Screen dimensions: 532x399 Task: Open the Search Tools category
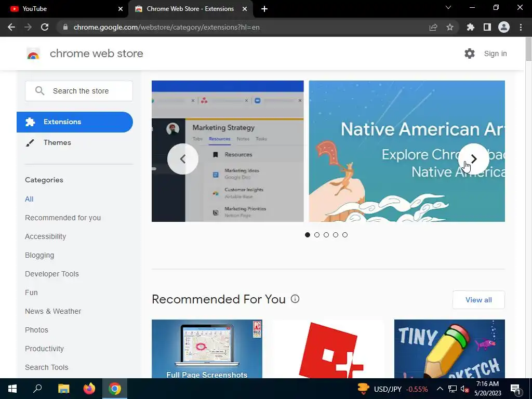[46, 367]
